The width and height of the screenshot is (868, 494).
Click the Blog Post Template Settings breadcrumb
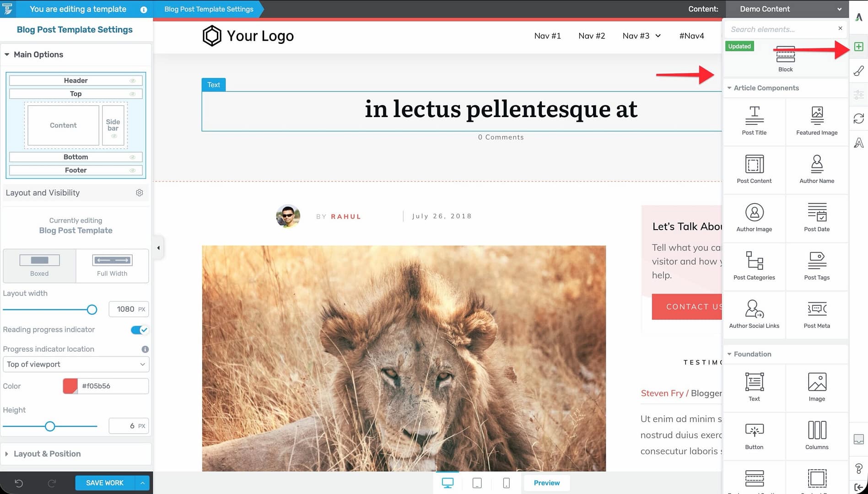[209, 9]
